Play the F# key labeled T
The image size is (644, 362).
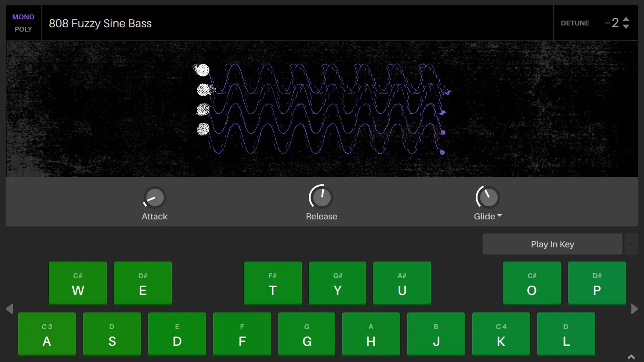(x=272, y=283)
